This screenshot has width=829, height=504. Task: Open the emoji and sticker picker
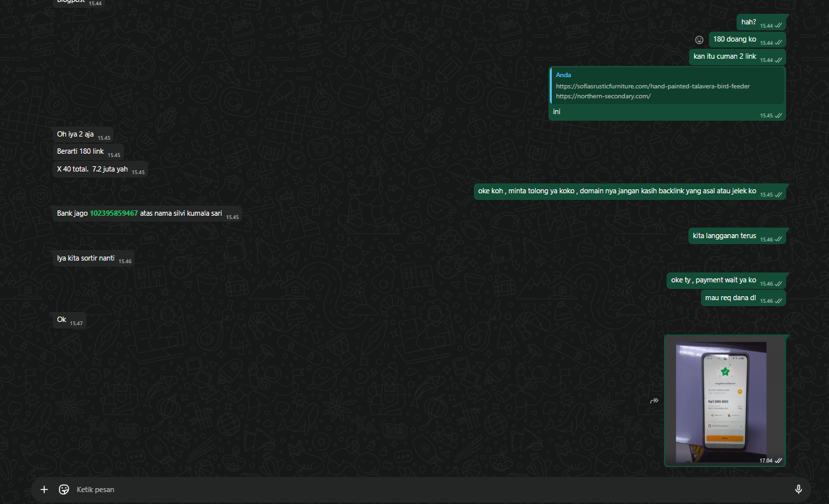point(64,489)
